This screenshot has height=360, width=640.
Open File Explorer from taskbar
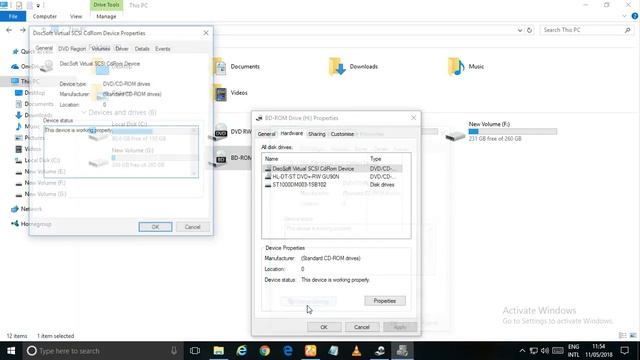(219, 351)
